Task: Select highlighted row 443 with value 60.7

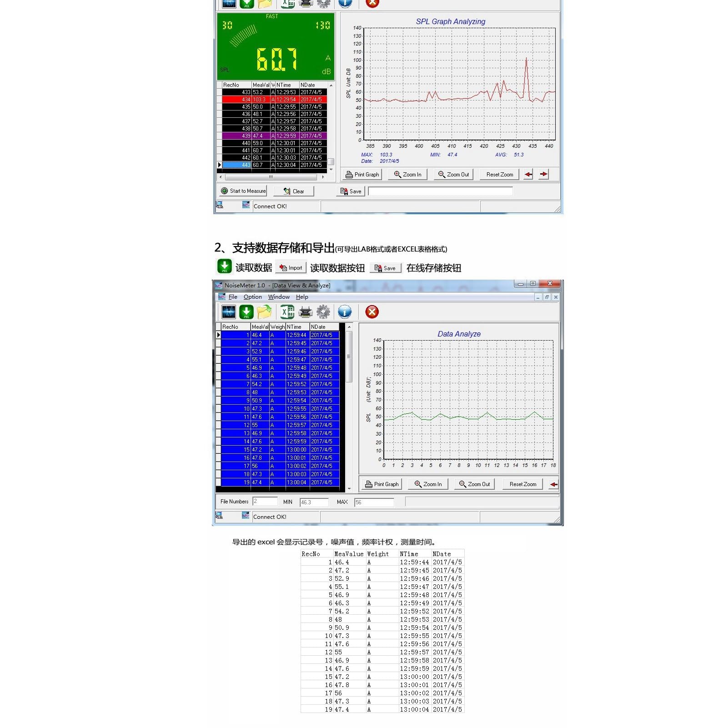Action: pos(274,165)
